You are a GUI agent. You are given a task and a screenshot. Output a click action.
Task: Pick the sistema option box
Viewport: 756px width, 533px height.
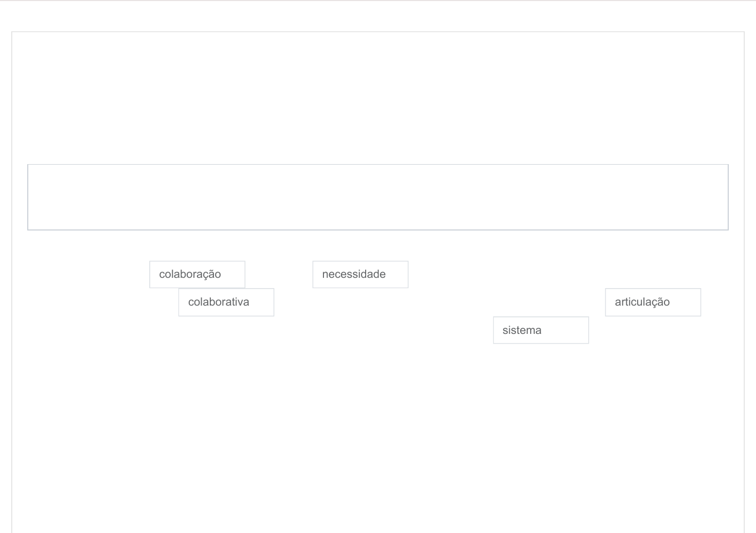point(541,330)
